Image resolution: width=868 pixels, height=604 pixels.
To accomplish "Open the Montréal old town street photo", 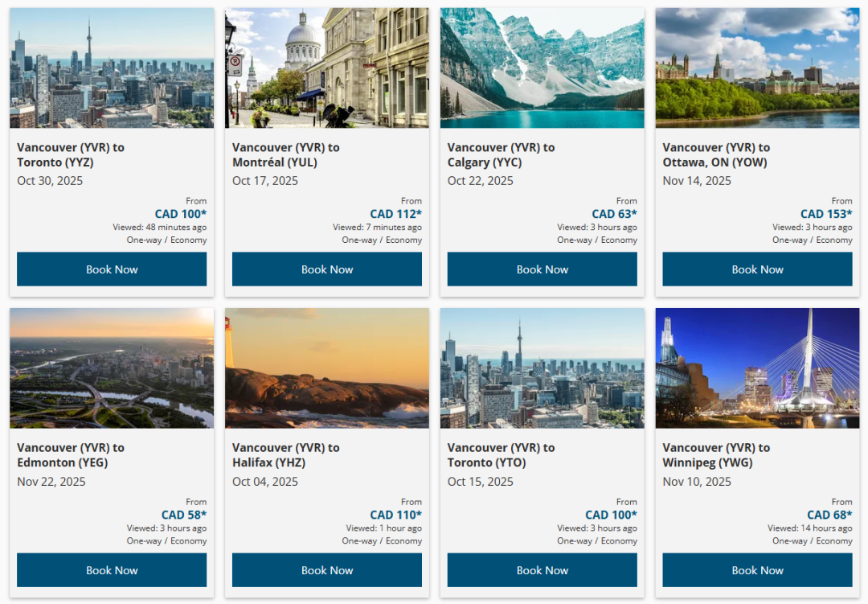I will (326, 68).
